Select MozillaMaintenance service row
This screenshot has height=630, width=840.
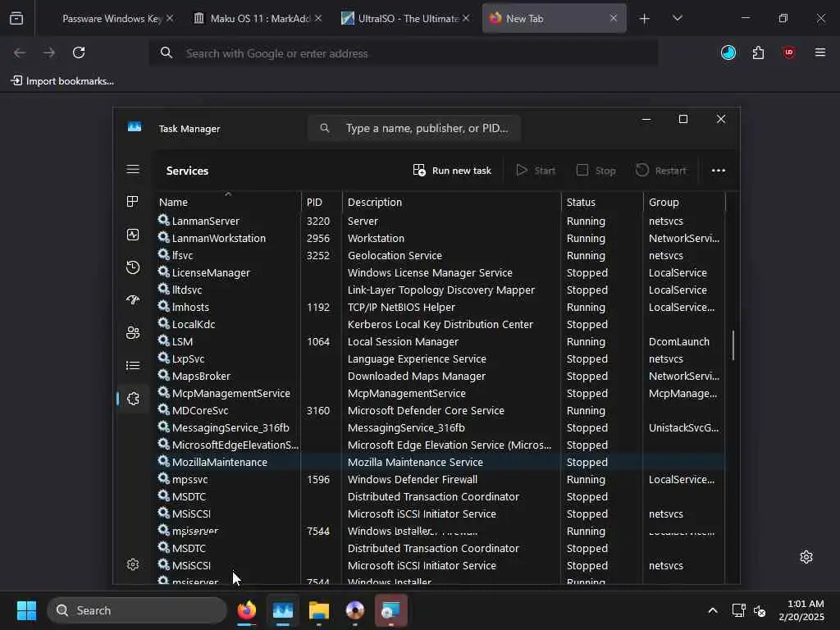pyautogui.click(x=440, y=462)
